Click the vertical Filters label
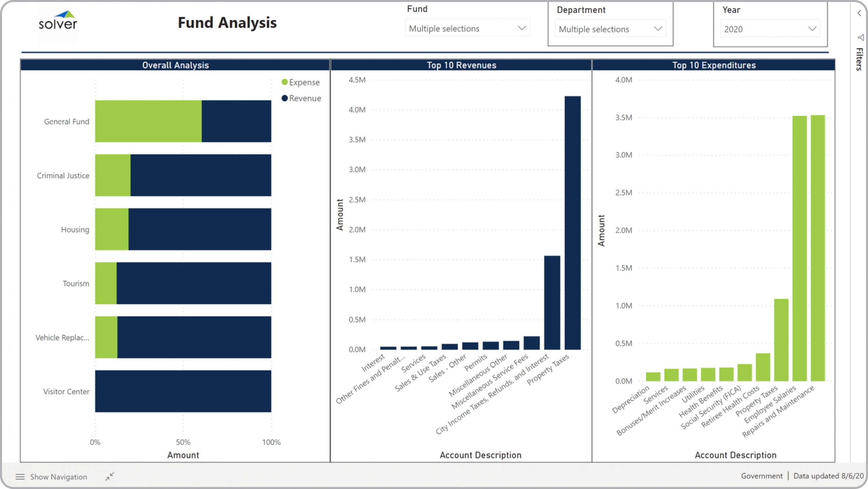 coord(859,59)
